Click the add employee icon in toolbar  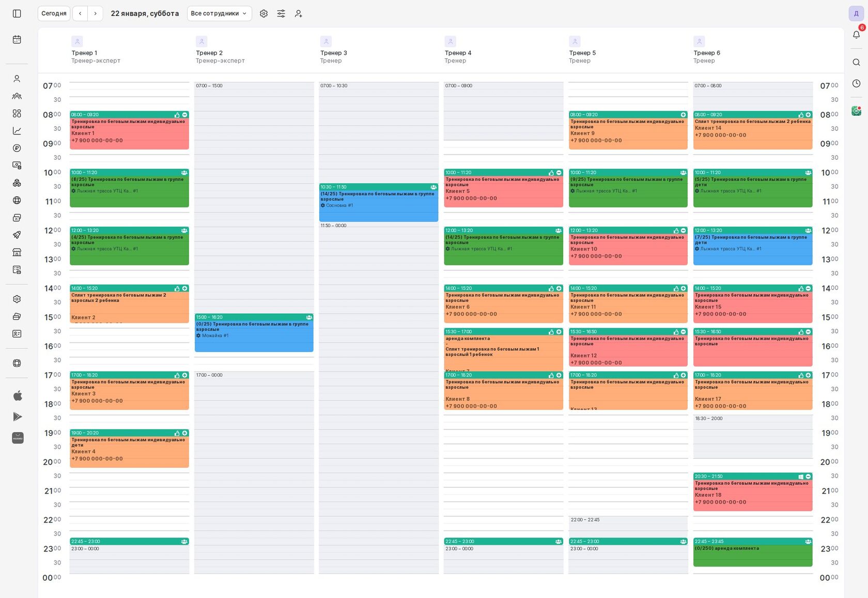(x=299, y=13)
